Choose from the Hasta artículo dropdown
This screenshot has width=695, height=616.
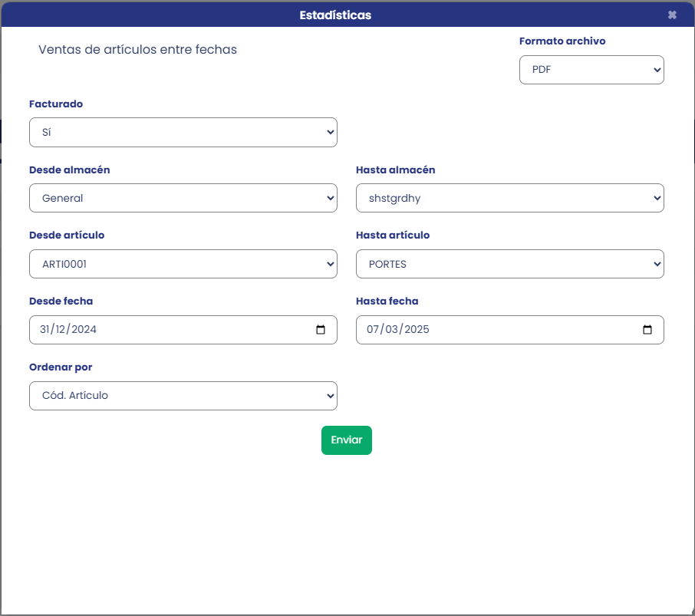tap(510, 264)
